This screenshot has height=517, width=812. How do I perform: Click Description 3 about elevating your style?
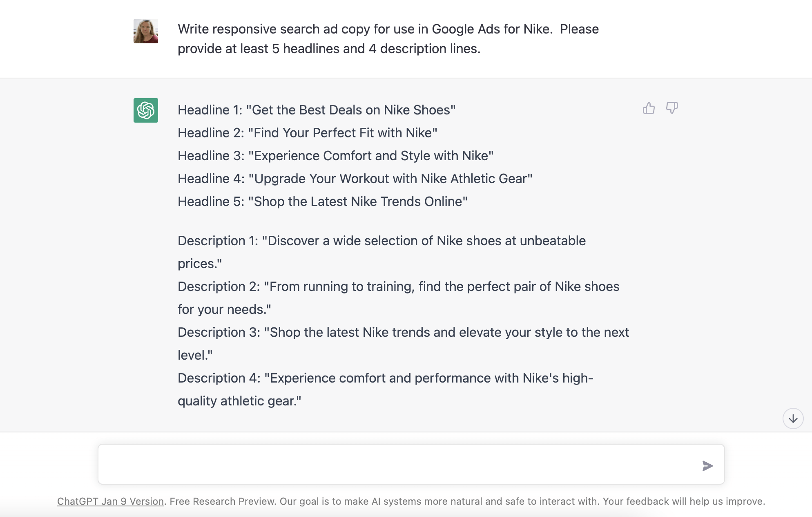[x=403, y=332]
